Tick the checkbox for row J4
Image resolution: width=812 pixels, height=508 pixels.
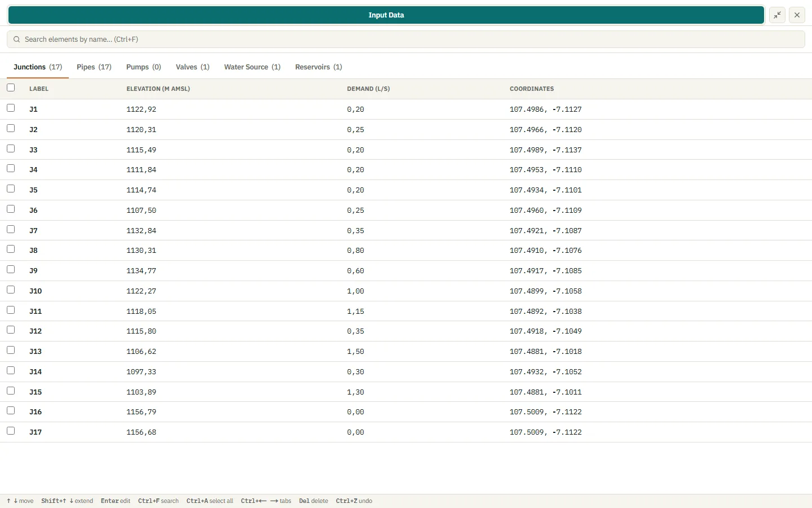click(x=11, y=168)
